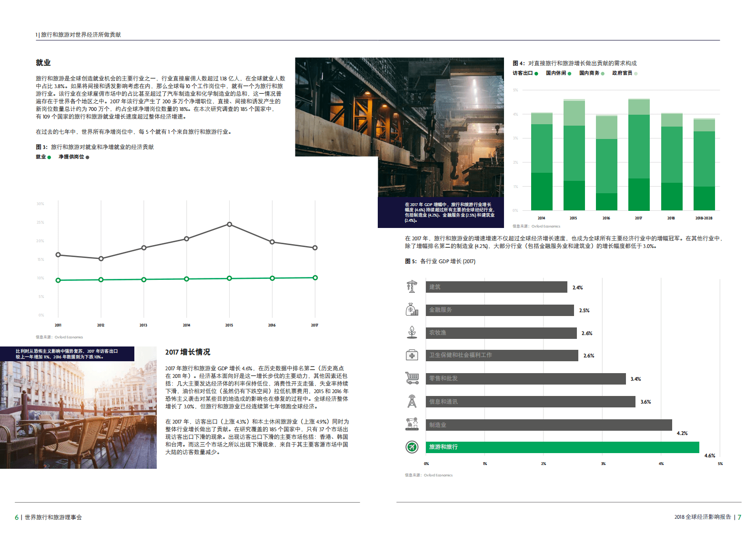Click the street café terrace photo
756x534 pixels.
[x=78, y=415]
